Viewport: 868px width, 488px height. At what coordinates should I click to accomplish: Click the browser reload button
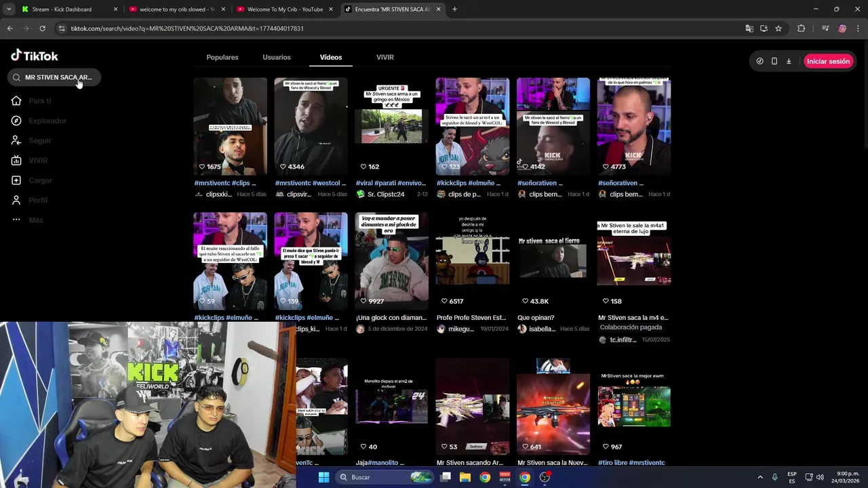[42, 28]
